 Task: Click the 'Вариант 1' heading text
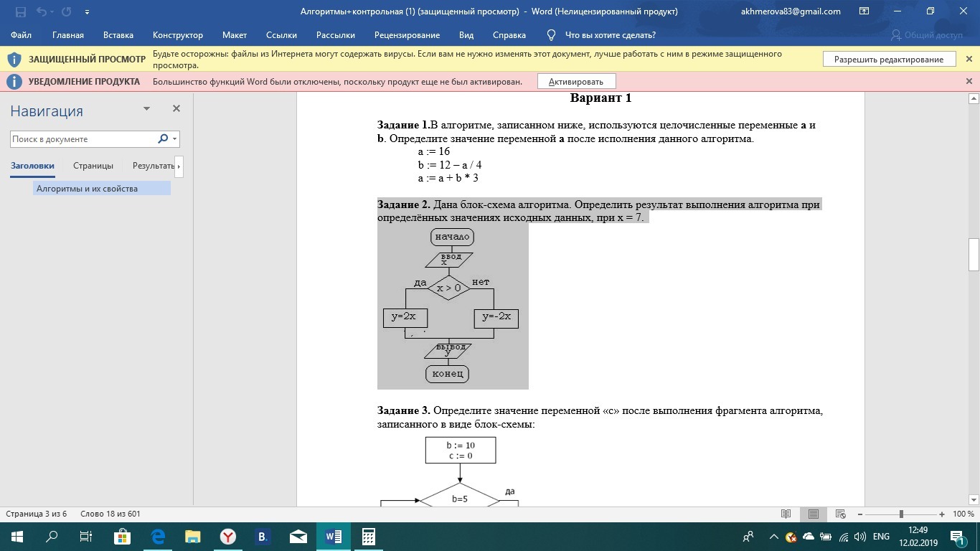(x=600, y=98)
